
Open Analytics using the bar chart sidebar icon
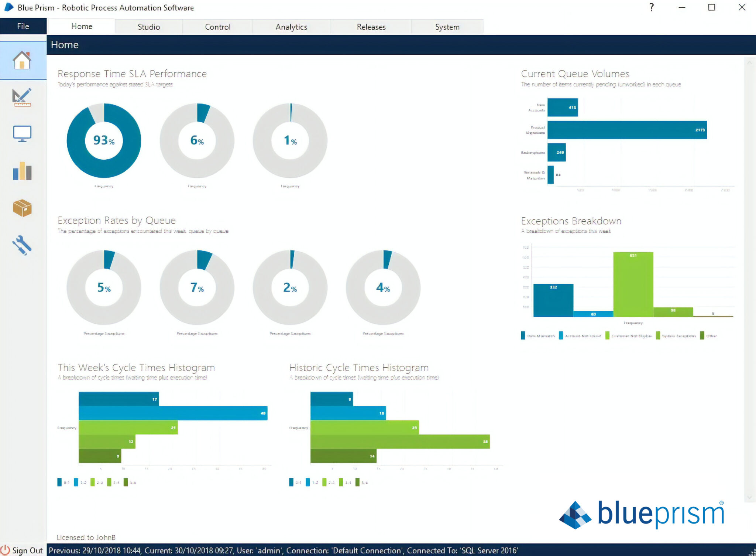point(23,171)
